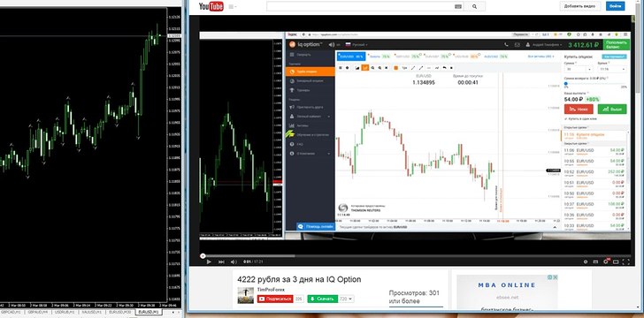Viewport: 644px width, 318px height.
Task: Mute the video with the speaker icon
Action: [234, 261]
